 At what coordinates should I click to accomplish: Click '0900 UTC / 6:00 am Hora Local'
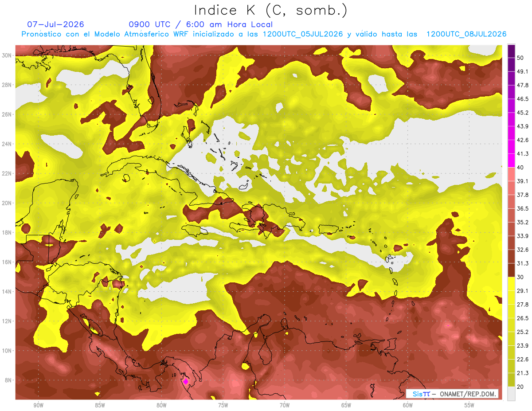pos(200,24)
